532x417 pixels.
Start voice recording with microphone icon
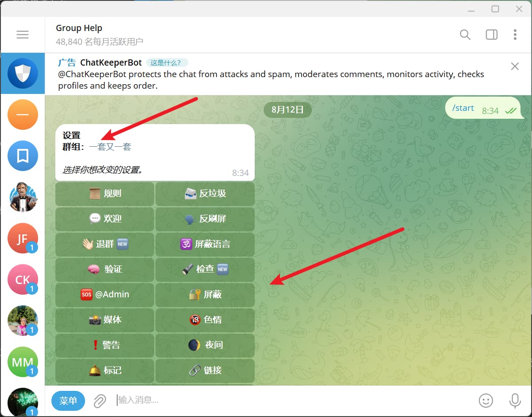(x=515, y=401)
